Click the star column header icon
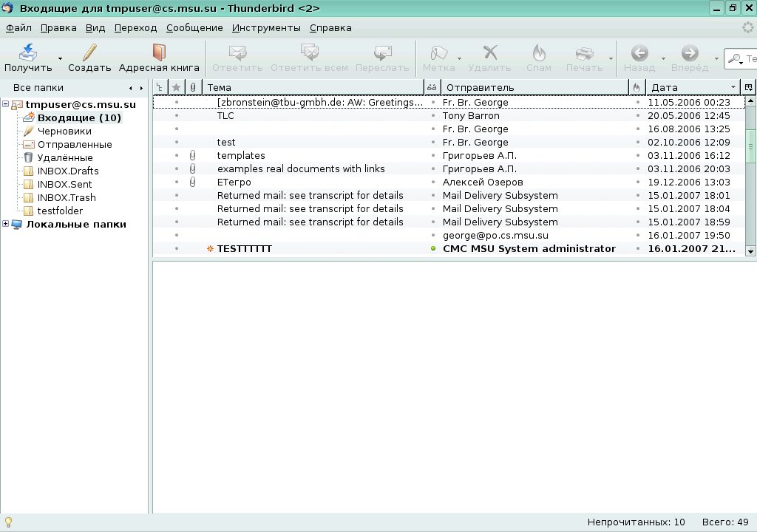757x532 pixels. coord(175,87)
